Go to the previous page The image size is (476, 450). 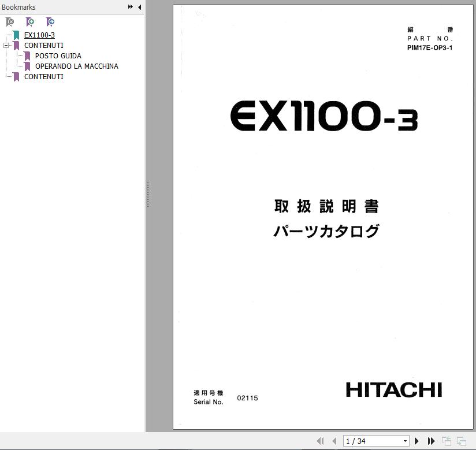[334, 441]
